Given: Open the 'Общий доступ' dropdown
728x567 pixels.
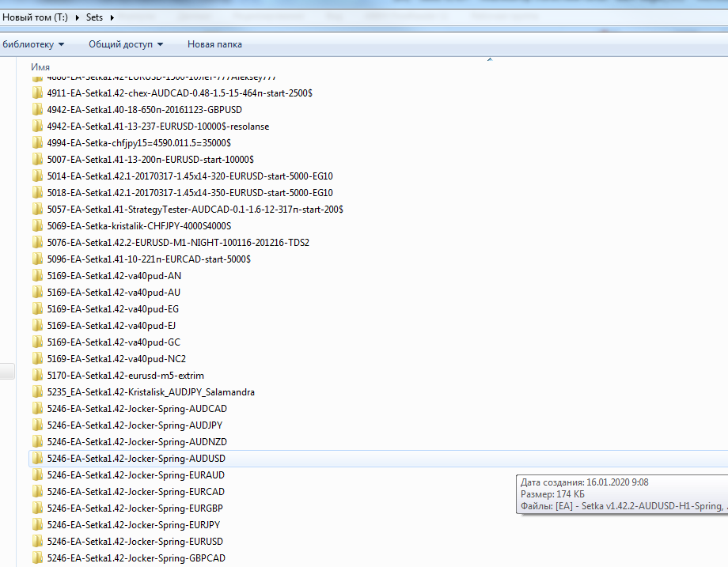Looking at the screenshot, I should point(126,44).
